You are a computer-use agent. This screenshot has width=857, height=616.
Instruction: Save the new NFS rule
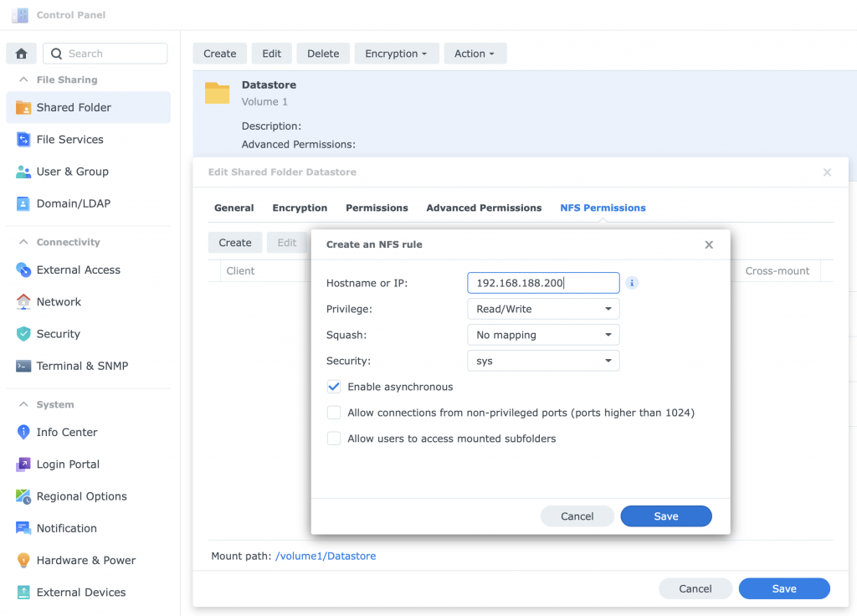point(665,516)
